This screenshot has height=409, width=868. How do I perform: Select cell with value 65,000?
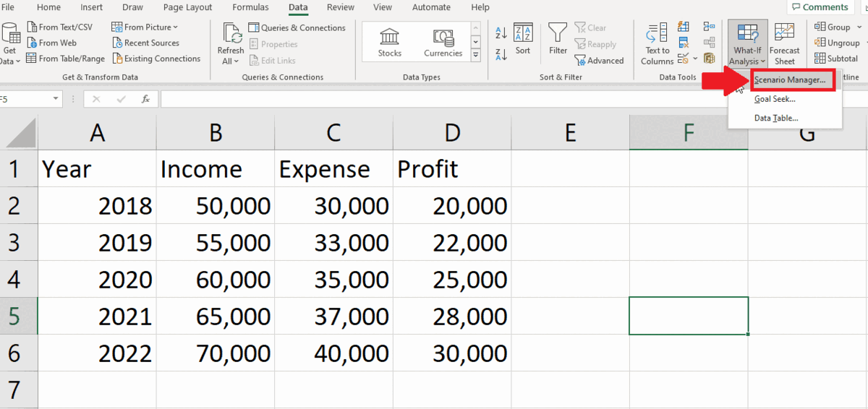tap(216, 316)
